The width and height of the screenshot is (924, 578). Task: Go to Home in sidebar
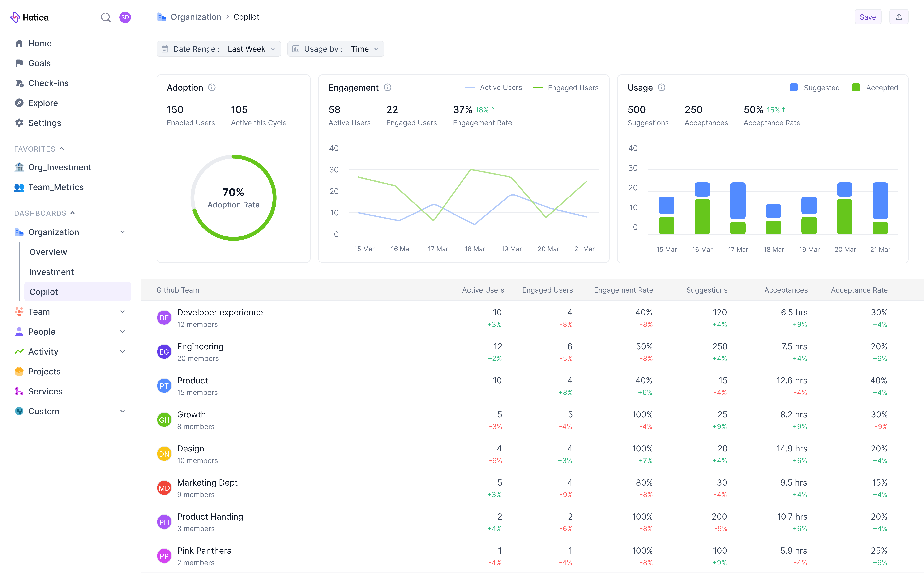point(40,43)
